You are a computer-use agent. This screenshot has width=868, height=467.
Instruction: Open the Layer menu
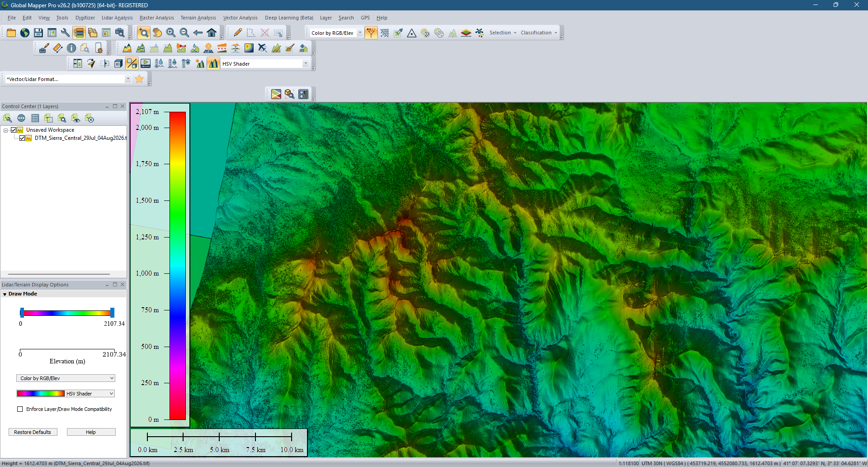[x=326, y=18]
